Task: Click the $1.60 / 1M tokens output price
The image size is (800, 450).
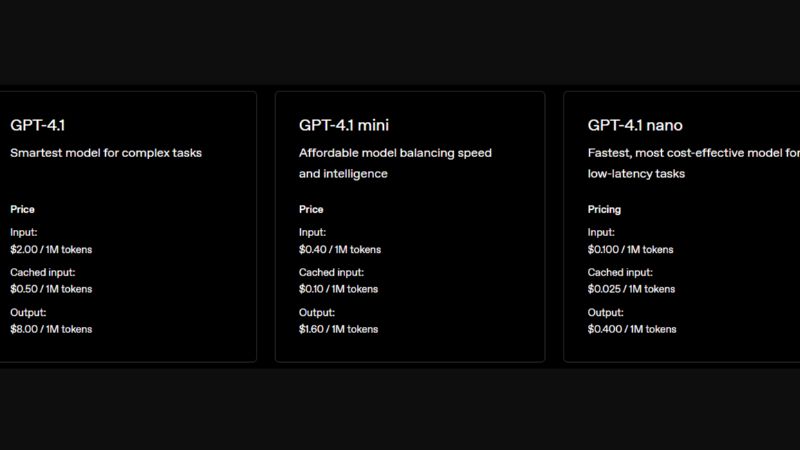Action: coord(339,329)
